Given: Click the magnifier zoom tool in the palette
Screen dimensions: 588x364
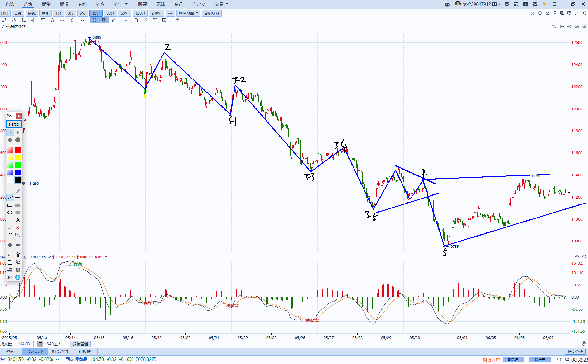Looking at the screenshot, I should pyautogui.click(x=18, y=235).
